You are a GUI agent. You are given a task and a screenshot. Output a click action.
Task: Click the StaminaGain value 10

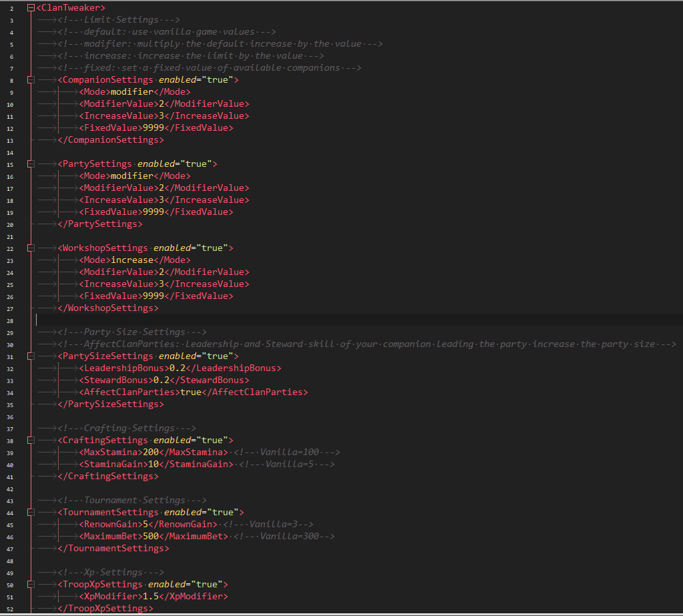[153, 465]
